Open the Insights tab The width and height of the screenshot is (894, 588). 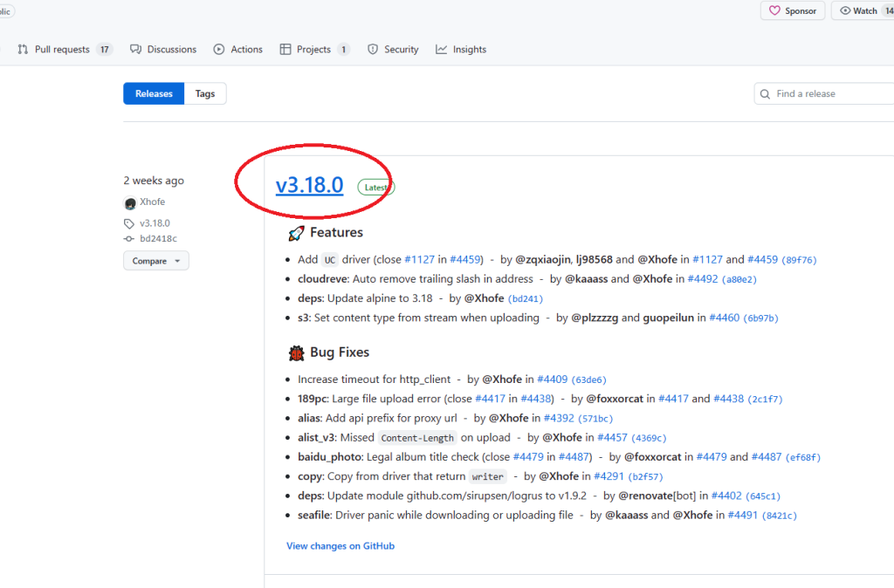tap(461, 50)
